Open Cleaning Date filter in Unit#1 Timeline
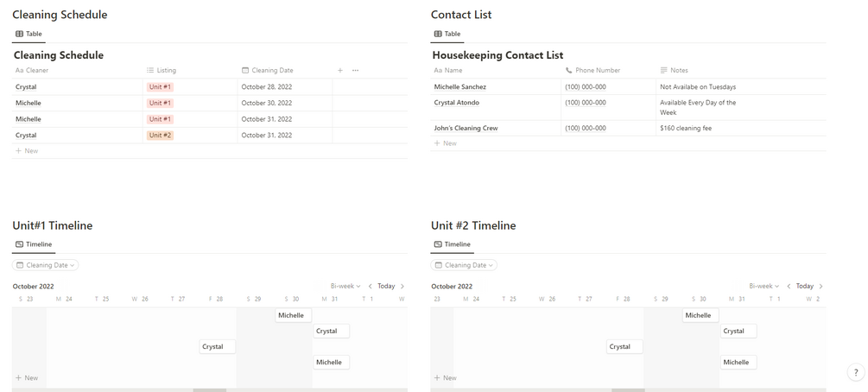This screenshot has height=392, width=868. (46, 265)
